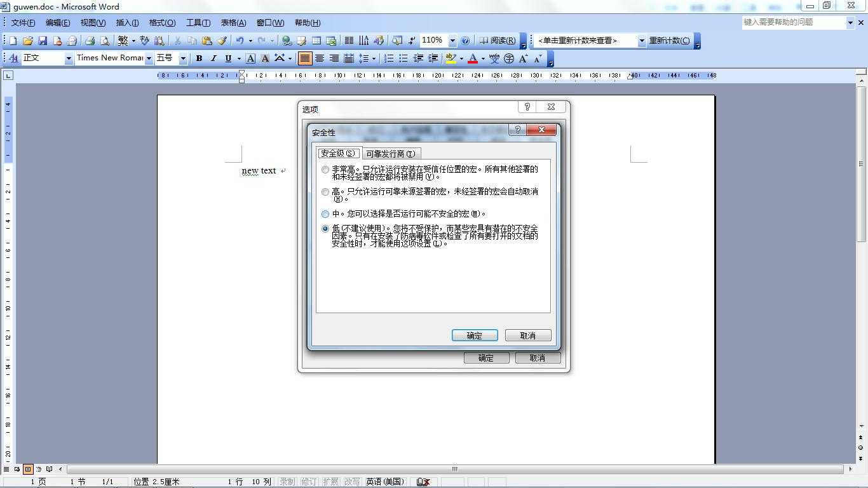Apply the yellow highlight color
The height and width of the screenshot is (488, 868).
point(451,58)
